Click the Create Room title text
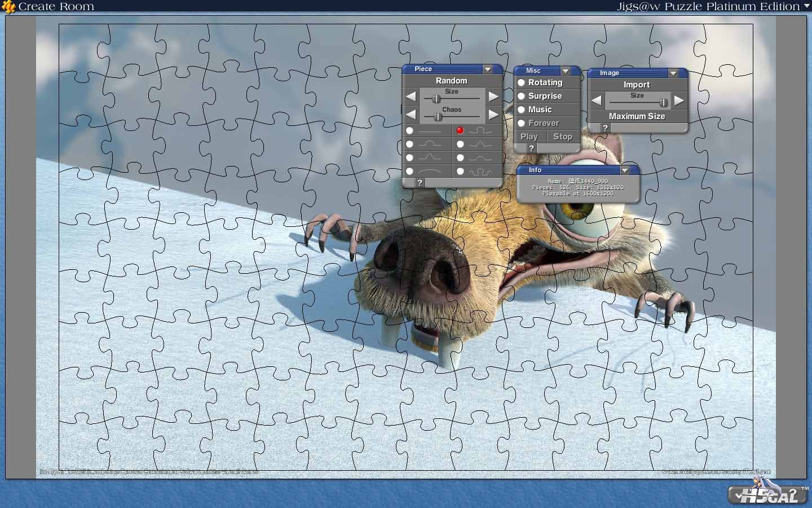812x508 pixels. coord(56,7)
